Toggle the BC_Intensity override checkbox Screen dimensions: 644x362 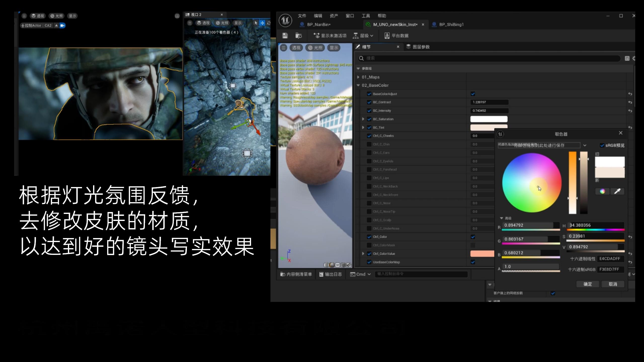[x=369, y=111]
